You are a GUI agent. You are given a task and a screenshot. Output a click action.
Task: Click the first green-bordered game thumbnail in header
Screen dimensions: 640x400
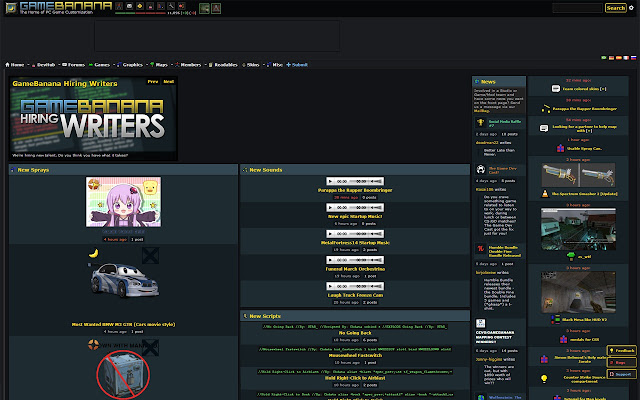pos(204,8)
